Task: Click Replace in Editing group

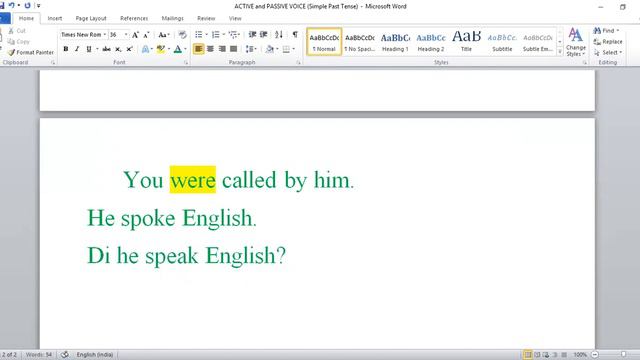Action: (x=608, y=42)
